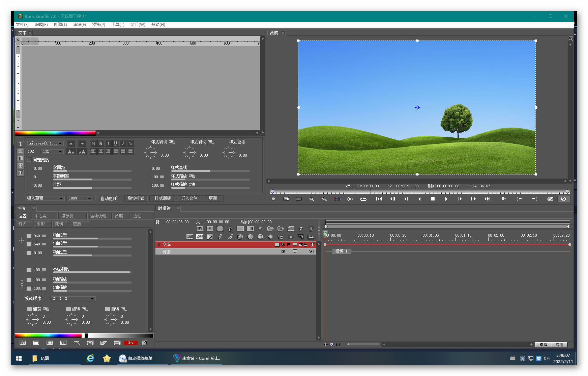Open the Microsoft Y... font dropdown
This screenshot has height=376, width=588.
(46, 143)
